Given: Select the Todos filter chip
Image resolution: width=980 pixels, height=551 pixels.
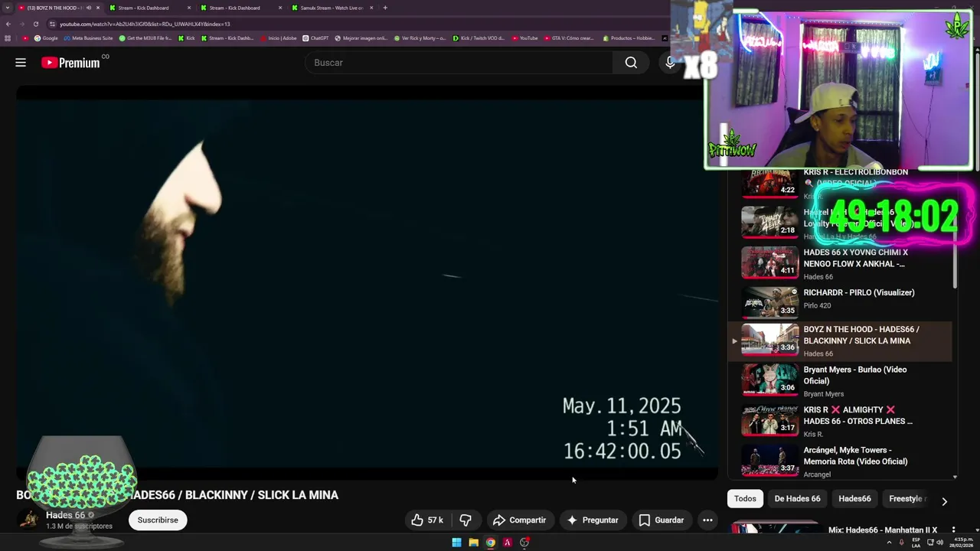Looking at the screenshot, I should coord(745,499).
